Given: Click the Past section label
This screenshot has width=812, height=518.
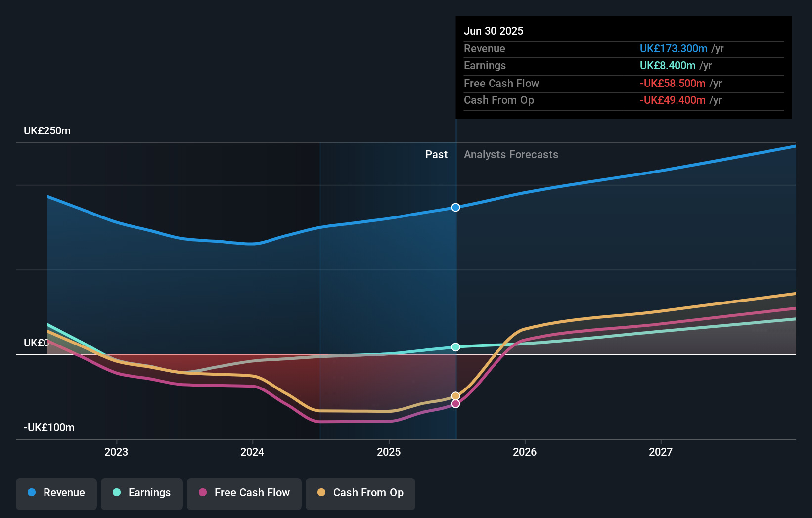Looking at the screenshot, I should (436, 155).
